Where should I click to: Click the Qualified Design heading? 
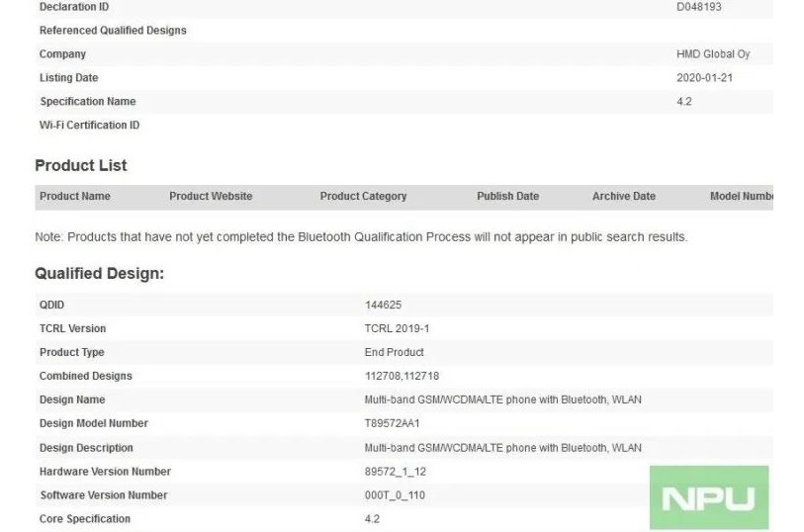click(100, 273)
